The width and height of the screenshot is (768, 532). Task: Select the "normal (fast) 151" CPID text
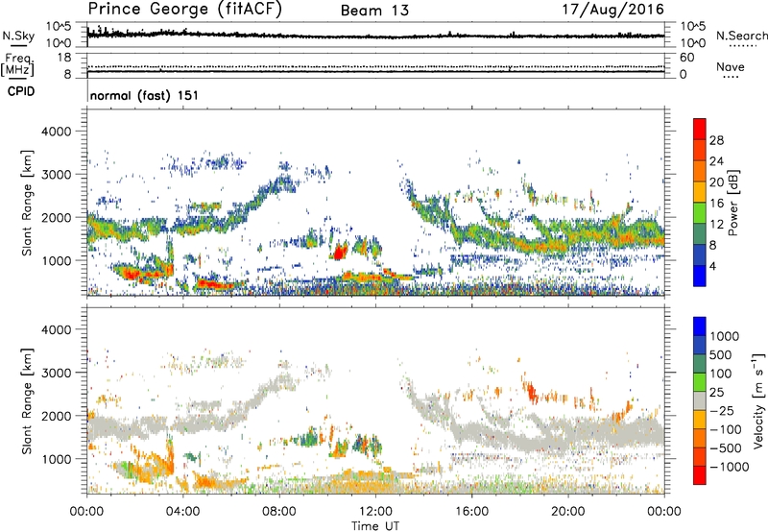pos(145,95)
